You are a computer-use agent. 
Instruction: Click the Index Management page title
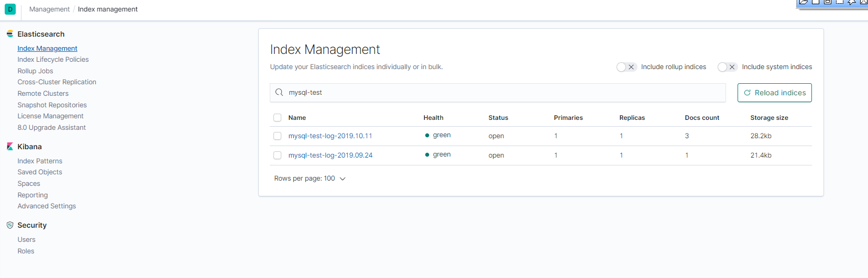325,49
